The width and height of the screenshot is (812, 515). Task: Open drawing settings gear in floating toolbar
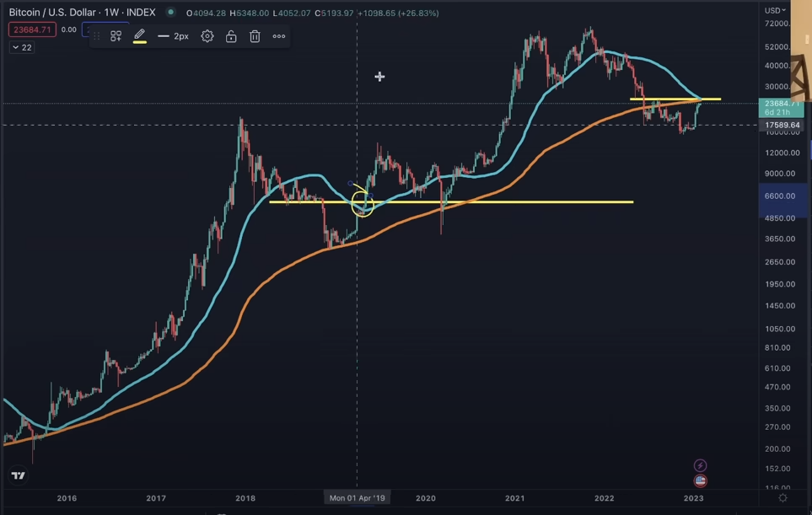(x=207, y=36)
